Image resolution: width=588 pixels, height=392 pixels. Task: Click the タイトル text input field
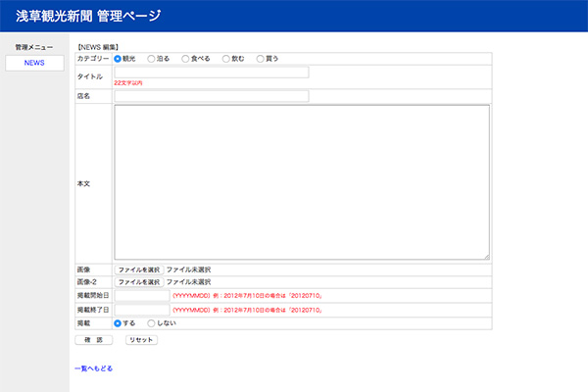(211, 72)
